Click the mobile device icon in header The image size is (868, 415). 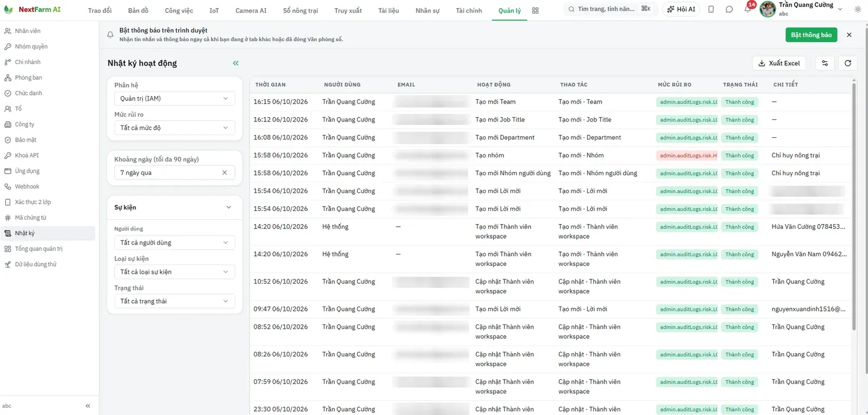click(711, 9)
